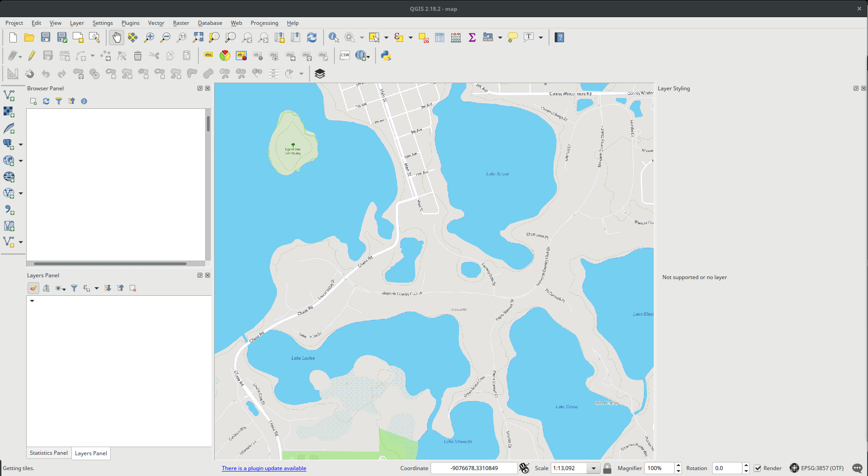
Task: Toggle the scale lock icon
Action: 607,468
